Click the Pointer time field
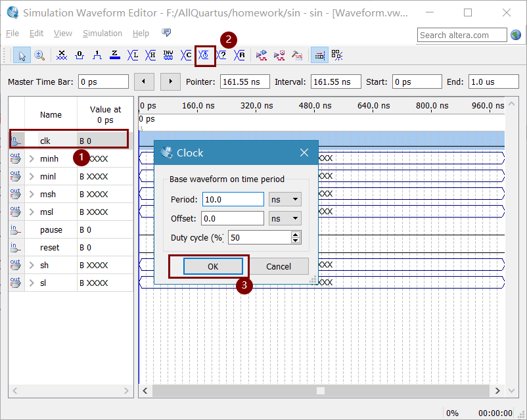This screenshot has width=527, height=420. [x=244, y=82]
